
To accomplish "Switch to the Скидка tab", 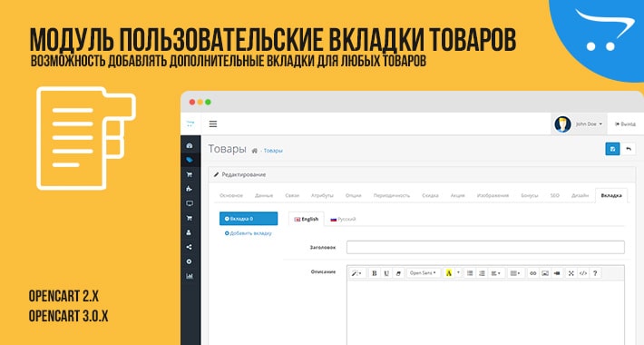I will click(430, 195).
